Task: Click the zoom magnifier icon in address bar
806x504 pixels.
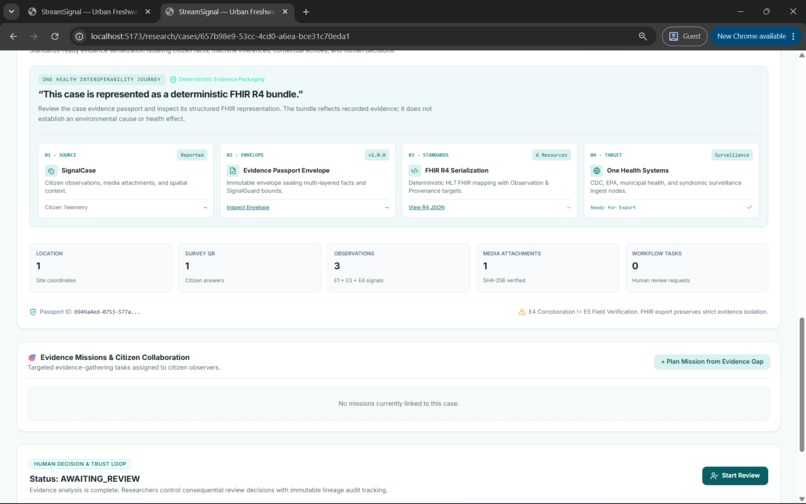Action: (x=643, y=37)
